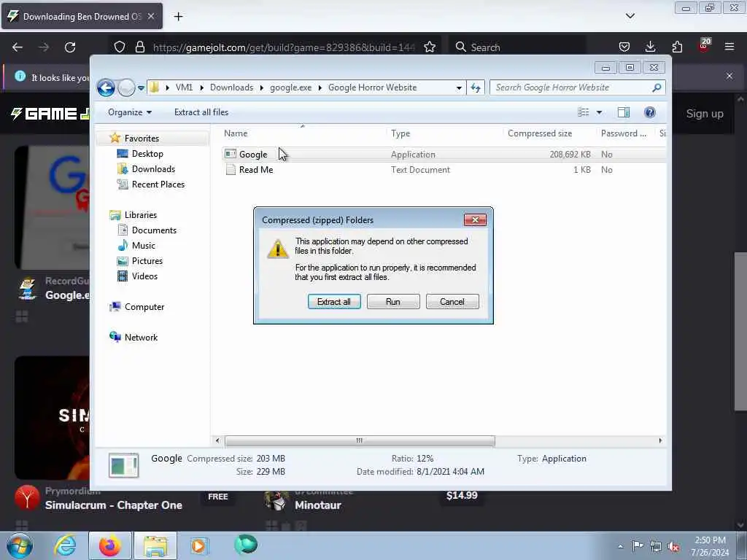Click the Password column header
The height and width of the screenshot is (560, 747).
point(623,134)
